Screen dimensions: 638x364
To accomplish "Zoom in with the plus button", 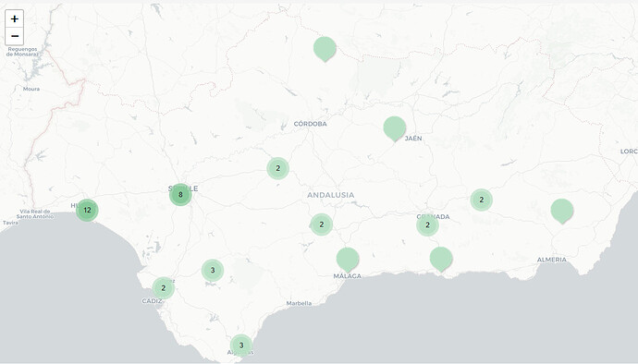I will tap(14, 18).
